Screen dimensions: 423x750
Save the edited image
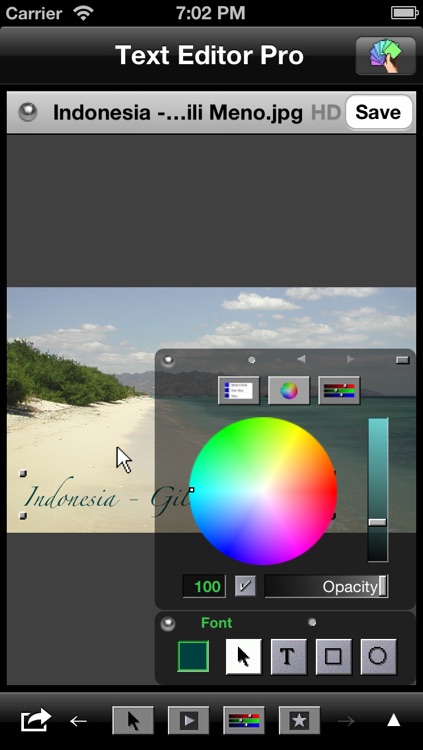pos(378,112)
